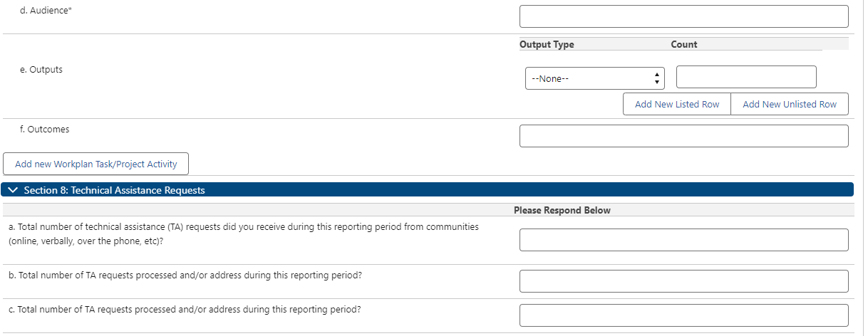Click the Section 8: Technical Assistance Requests header
Viewport: 868px width, 336px height.
pos(114,190)
